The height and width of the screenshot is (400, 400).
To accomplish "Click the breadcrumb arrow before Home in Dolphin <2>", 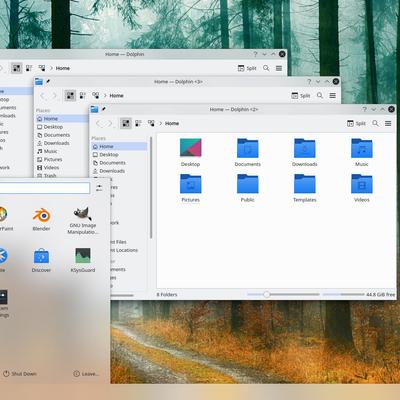I will [x=160, y=123].
